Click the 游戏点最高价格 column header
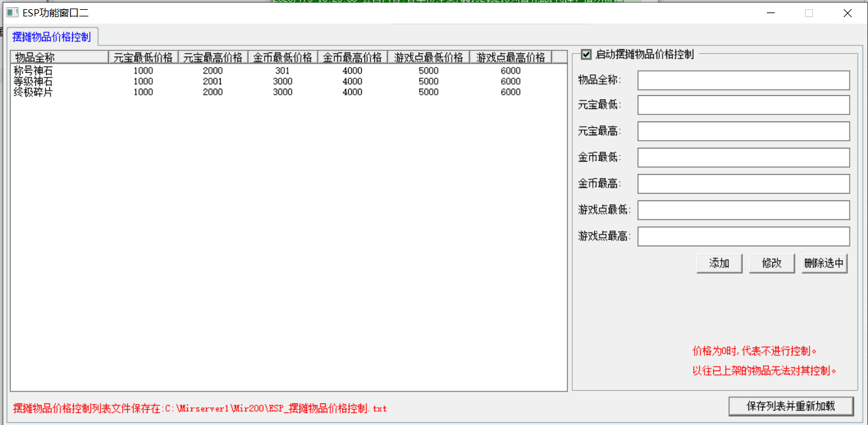 coord(510,57)
